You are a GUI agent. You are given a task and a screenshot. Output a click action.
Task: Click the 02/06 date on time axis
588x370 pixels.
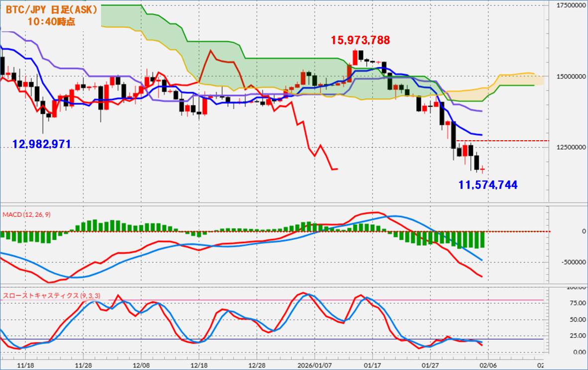click(x=488, y=365)
